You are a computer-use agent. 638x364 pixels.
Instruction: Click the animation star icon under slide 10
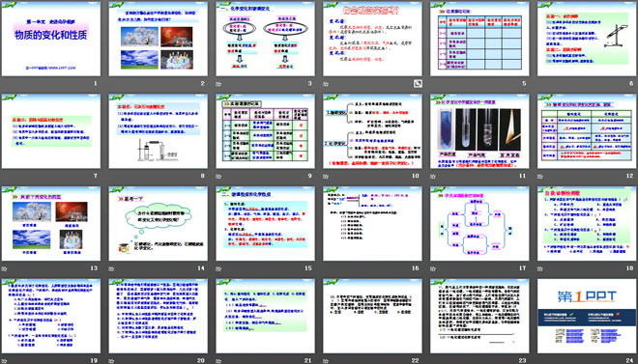coord(326,177)
